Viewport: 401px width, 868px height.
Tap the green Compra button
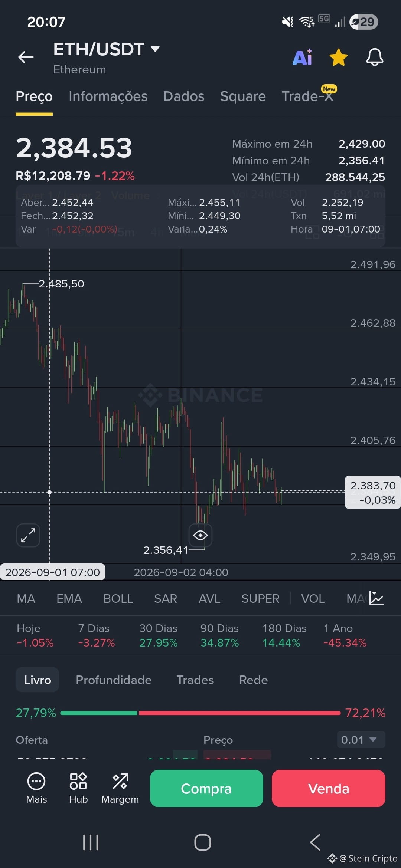206,788
